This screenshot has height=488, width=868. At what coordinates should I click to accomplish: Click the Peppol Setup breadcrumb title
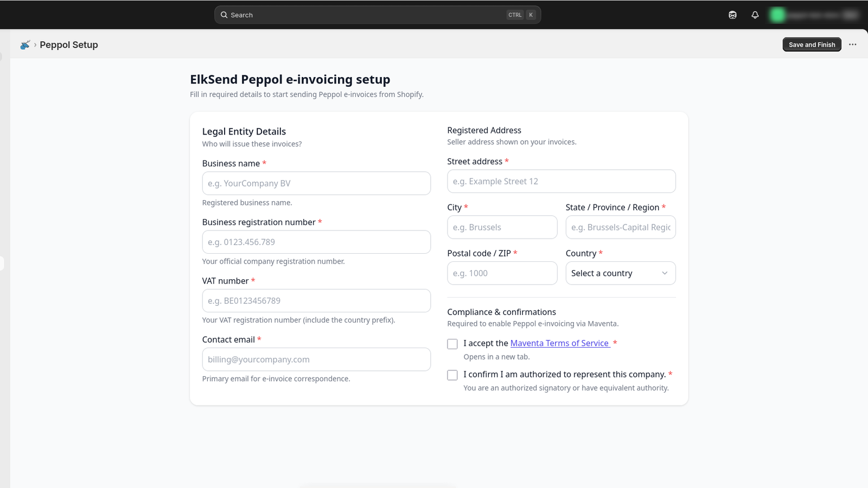click(x=69, y=45)
